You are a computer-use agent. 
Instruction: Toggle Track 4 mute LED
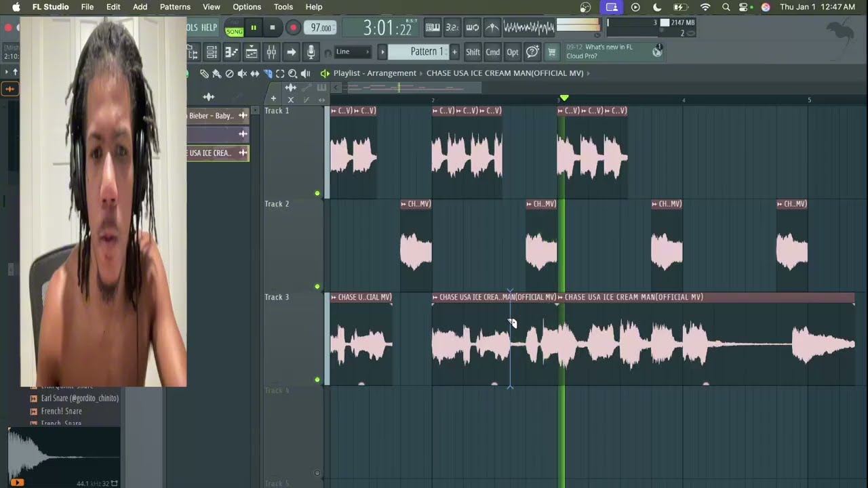pos(317,473)
